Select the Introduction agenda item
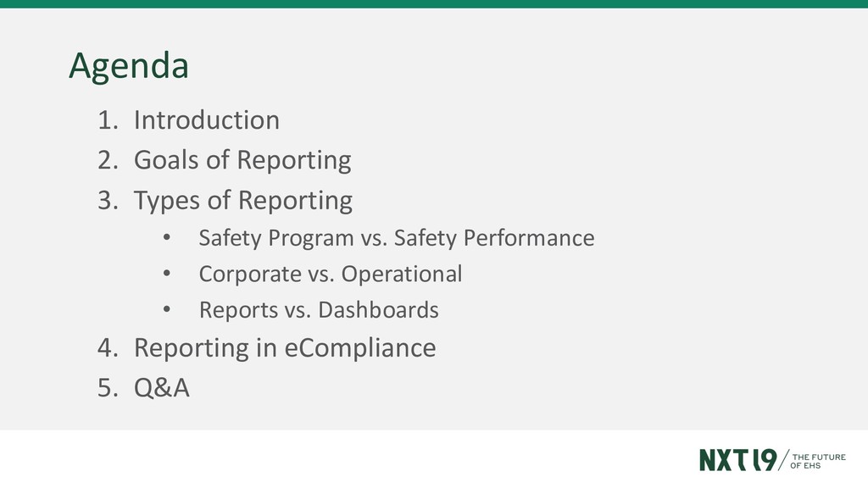Screen dimensions: 868x488 (207, 120)
